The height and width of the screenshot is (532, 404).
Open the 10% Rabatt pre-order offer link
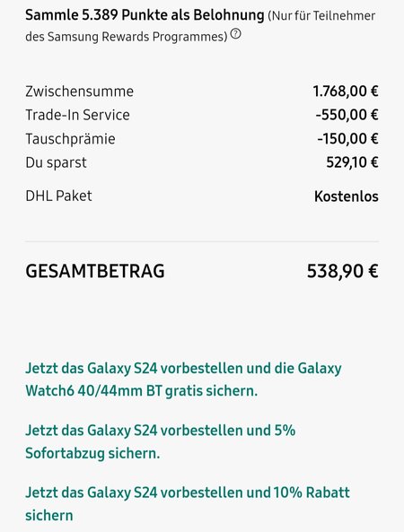tap(188, 504)
